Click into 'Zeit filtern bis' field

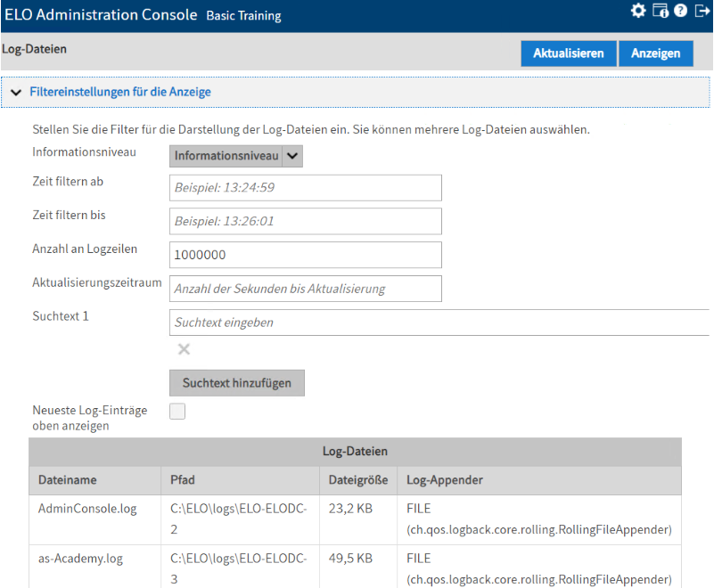coord(306,221)
